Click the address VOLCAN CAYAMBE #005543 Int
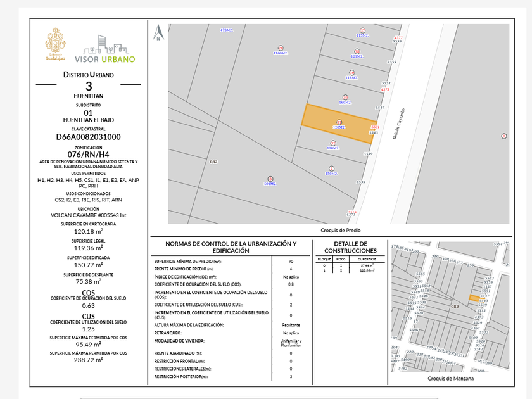 pos(89,215)
